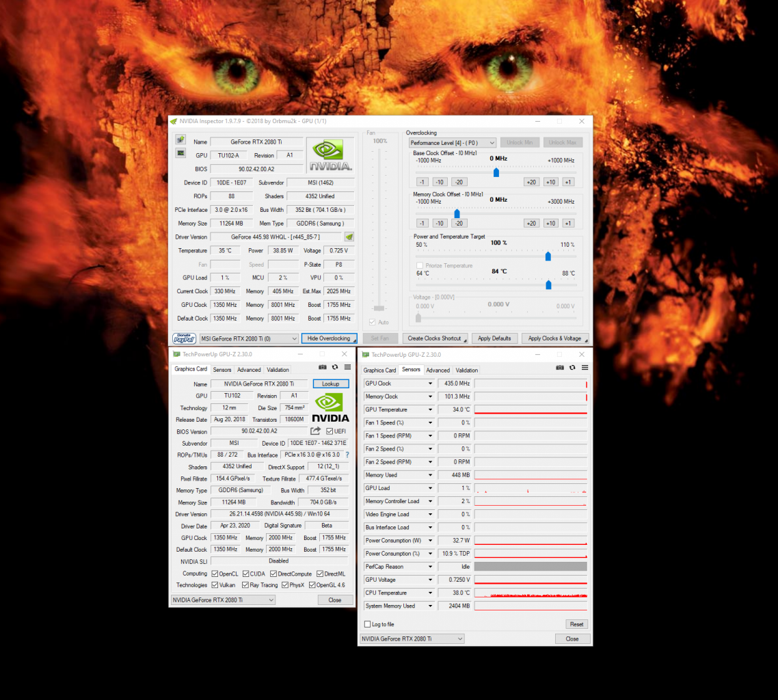Click Reset button in GPU-Z Sensors
Viewport: 778px width, 700px height.
(x=576, y=625)
